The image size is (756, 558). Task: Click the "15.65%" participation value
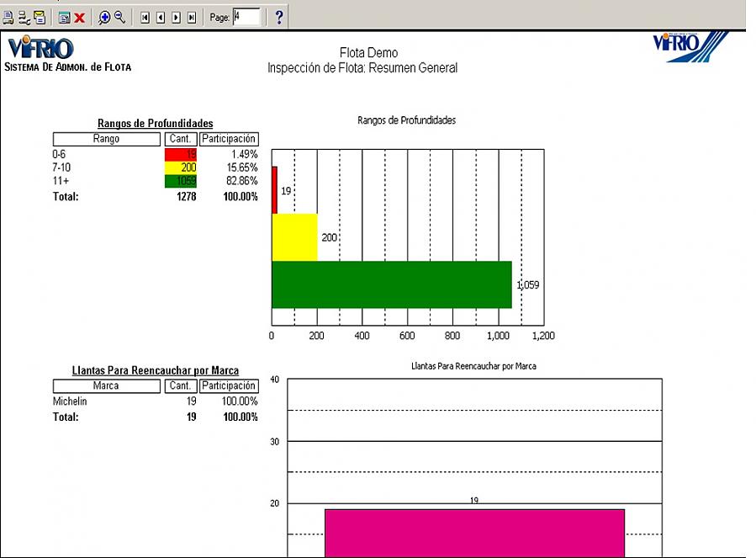242,167
